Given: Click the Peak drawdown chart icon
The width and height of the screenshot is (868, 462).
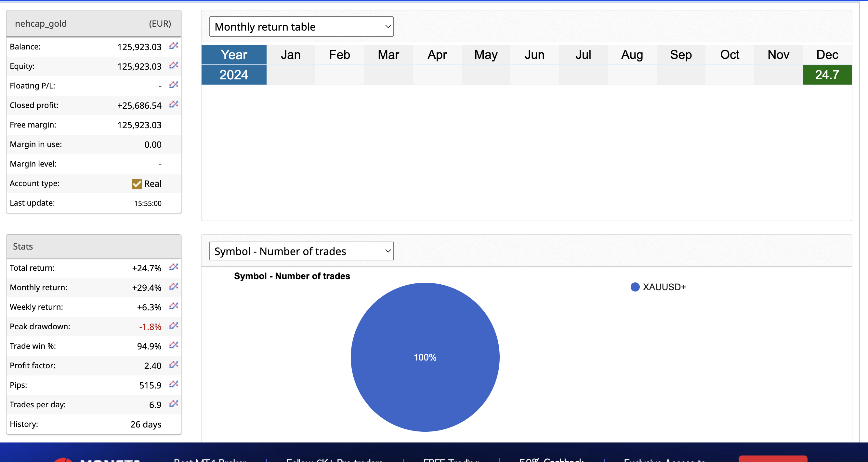Looking at the screenshot, I should click(x=174, y=326).
